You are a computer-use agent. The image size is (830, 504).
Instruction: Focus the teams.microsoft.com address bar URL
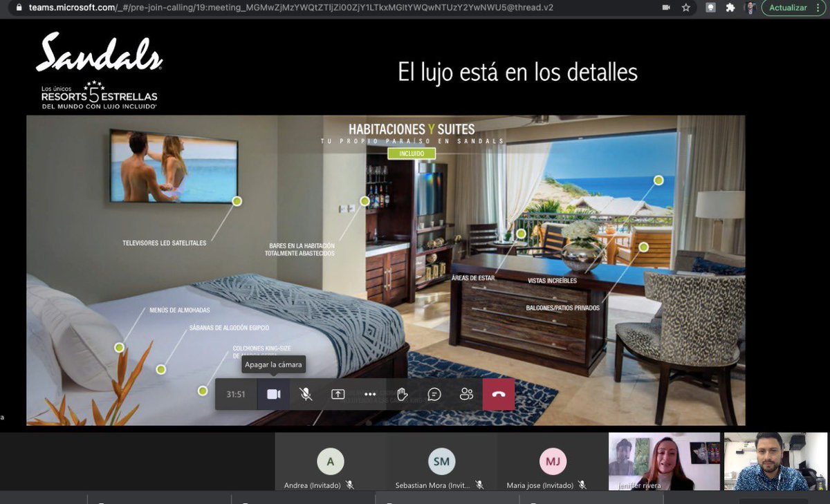tap(291, 8)
